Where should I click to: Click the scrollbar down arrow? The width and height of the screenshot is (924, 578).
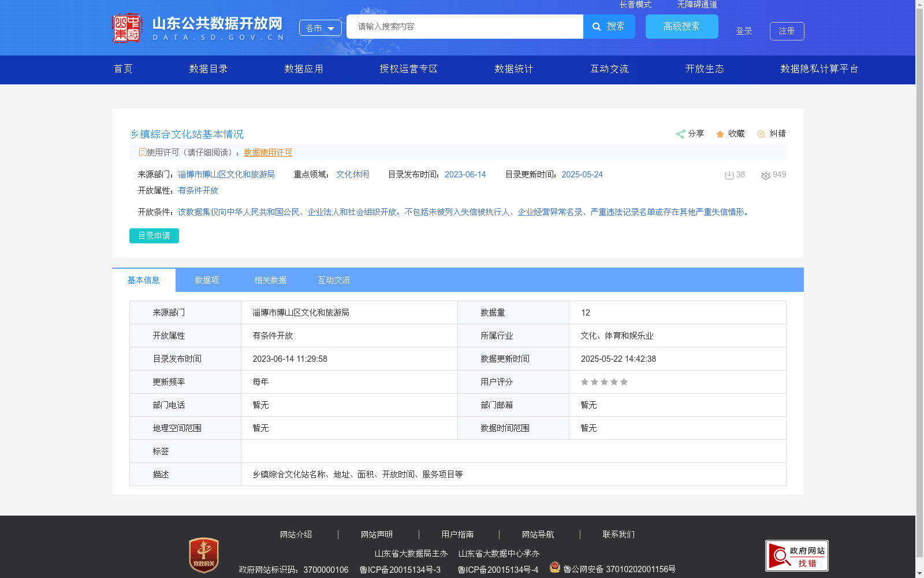click(919, 573)
